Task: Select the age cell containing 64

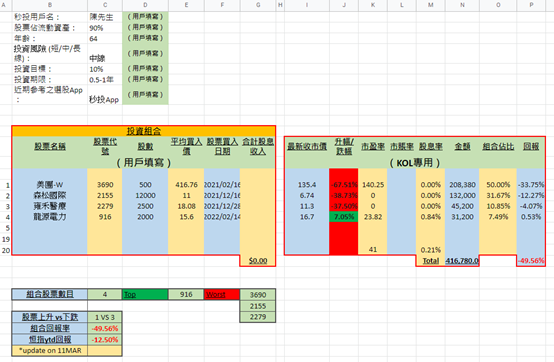Action: [x=105, y=38]
